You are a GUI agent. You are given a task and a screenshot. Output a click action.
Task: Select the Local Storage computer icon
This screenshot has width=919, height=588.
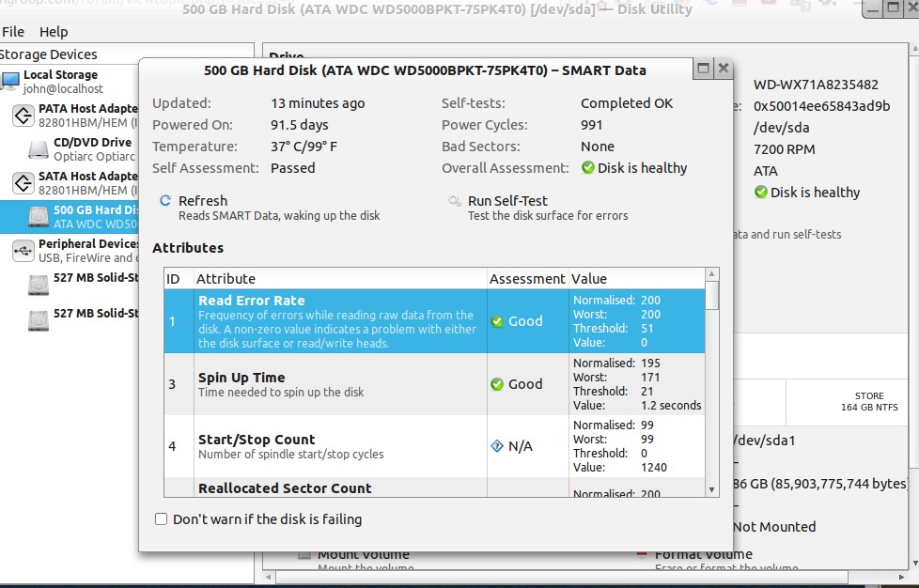(x=10, y=81)
